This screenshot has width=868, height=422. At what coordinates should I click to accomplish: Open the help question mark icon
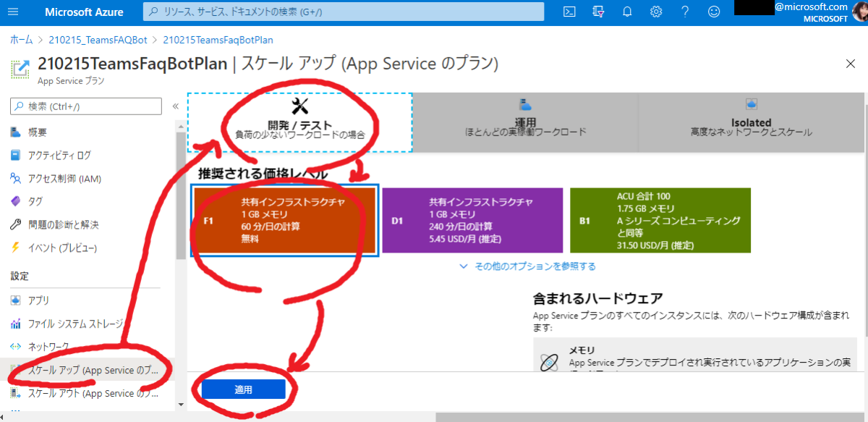(685, 12)
